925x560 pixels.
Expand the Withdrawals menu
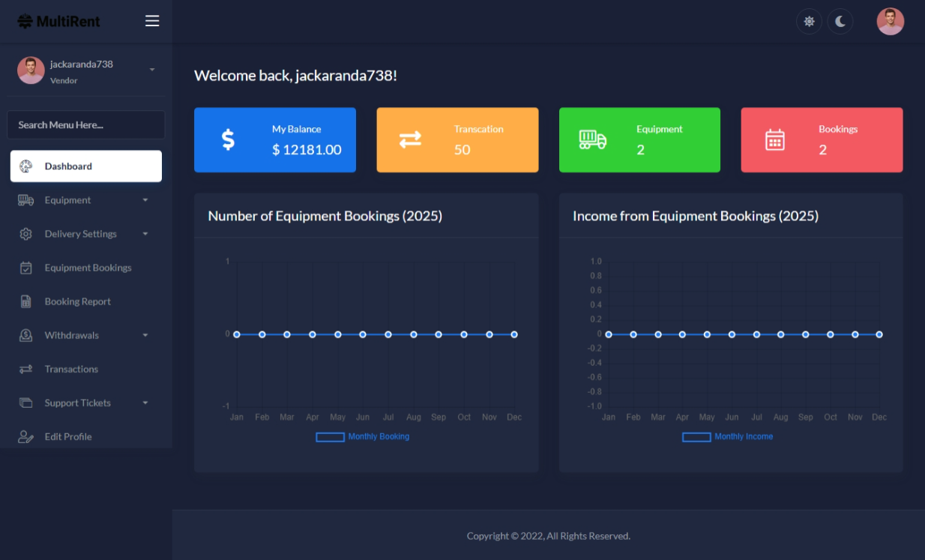coord(85,335)
